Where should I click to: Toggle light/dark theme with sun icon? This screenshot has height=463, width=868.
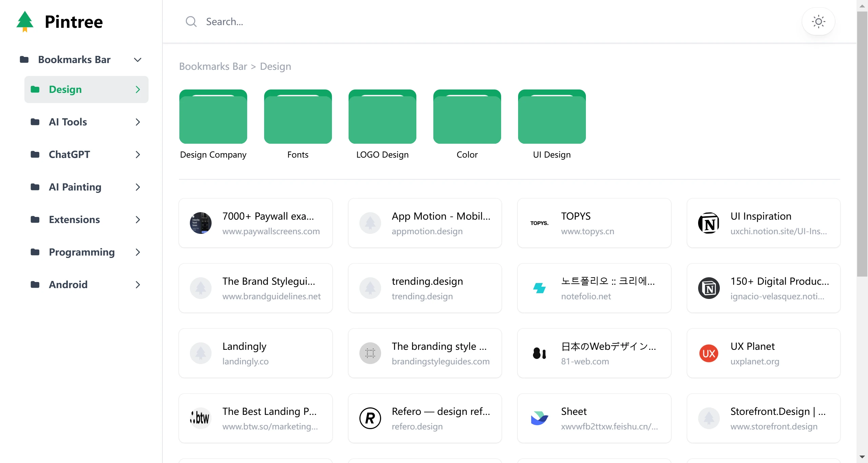coord(818,21)
